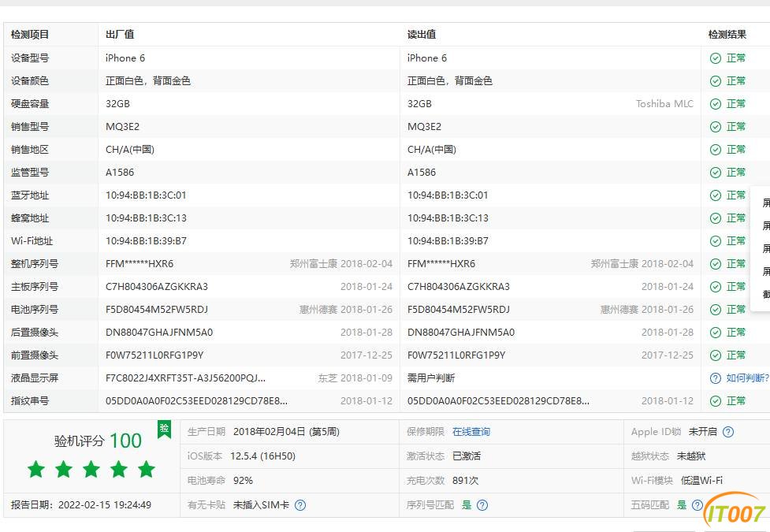Click the green check icon in 蜂窝地址 row

716,218
